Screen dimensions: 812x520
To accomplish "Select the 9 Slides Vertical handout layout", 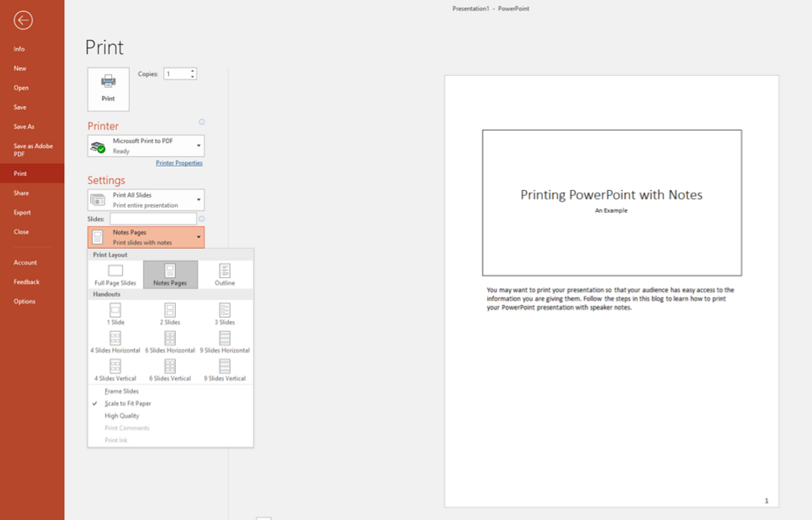I will [x=224, y=368].
